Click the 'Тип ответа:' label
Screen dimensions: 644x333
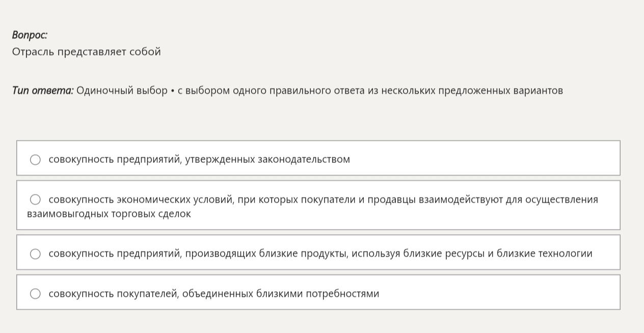(x=43, y=91)
